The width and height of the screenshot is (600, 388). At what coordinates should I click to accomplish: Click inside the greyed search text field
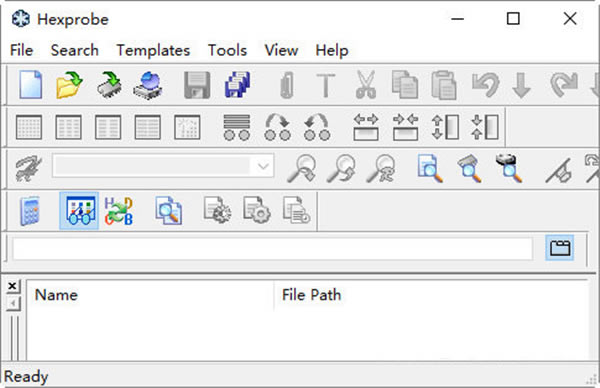[x=152, y=166]
